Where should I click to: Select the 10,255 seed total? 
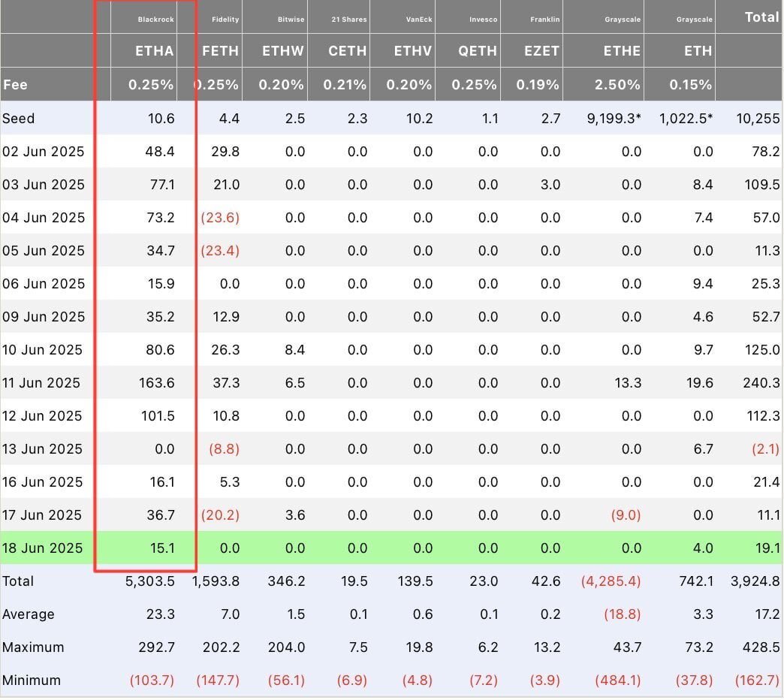point(758,119)
